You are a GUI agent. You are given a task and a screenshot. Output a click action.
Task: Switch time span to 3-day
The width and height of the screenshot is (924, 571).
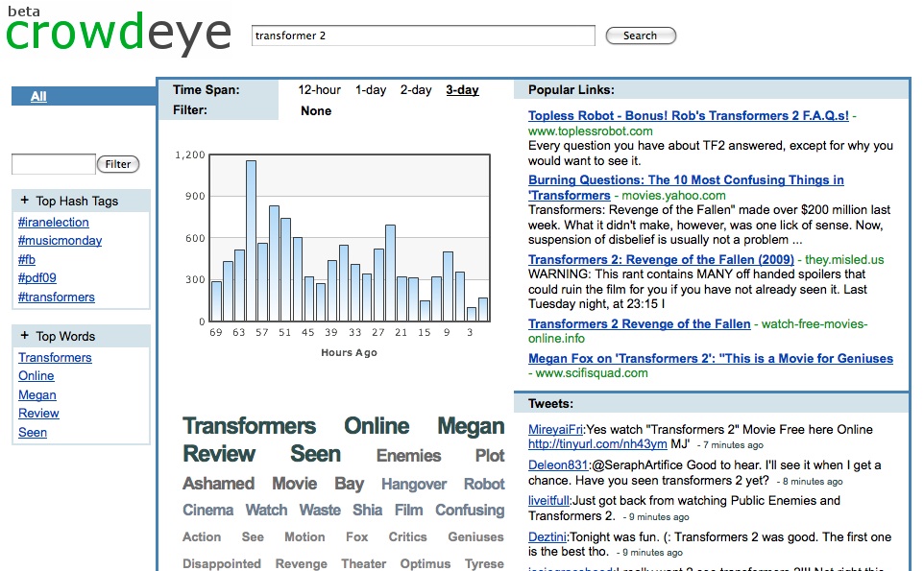[x=463, y=90]
